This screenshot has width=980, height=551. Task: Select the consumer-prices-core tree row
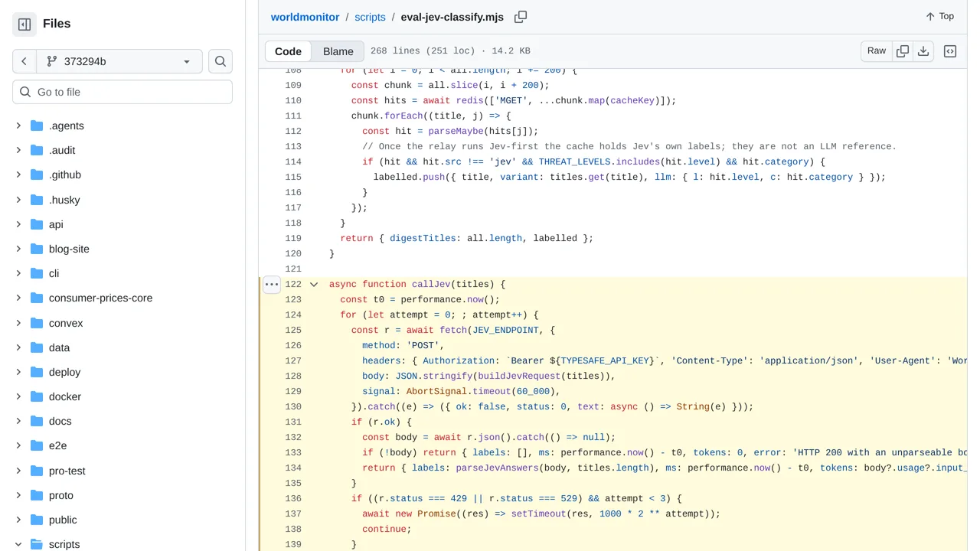[x=122, y=298]
